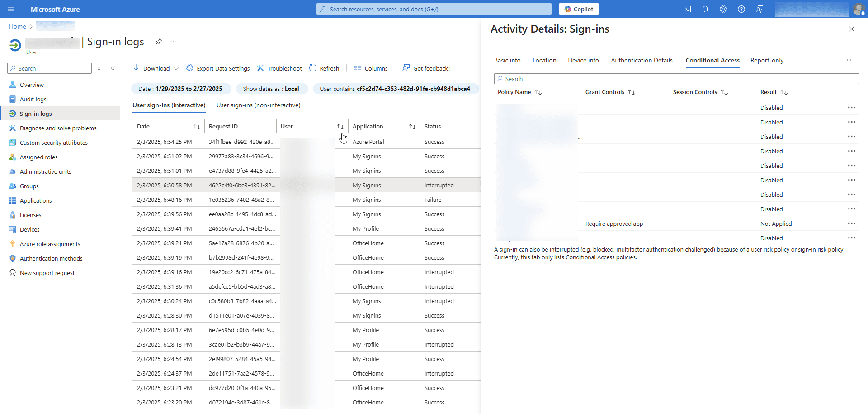
Task: Expand the Download options dropdown
Action: click(177, 68)
